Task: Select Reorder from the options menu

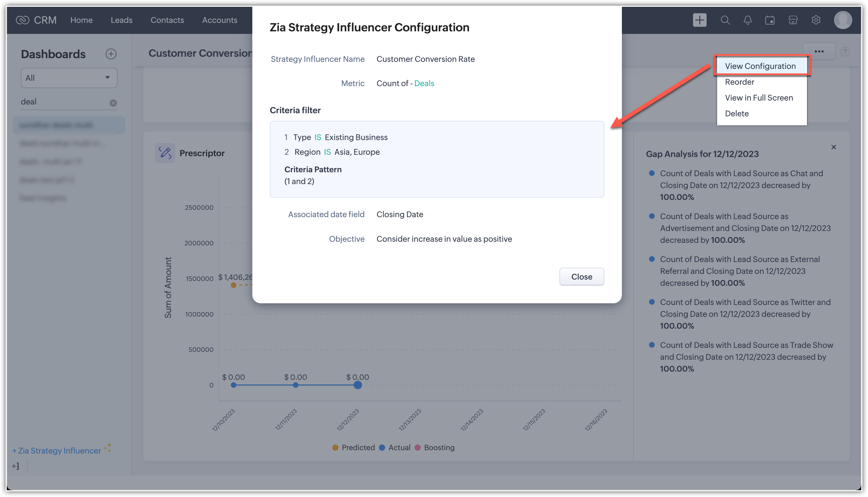Action: pos(739,82)
